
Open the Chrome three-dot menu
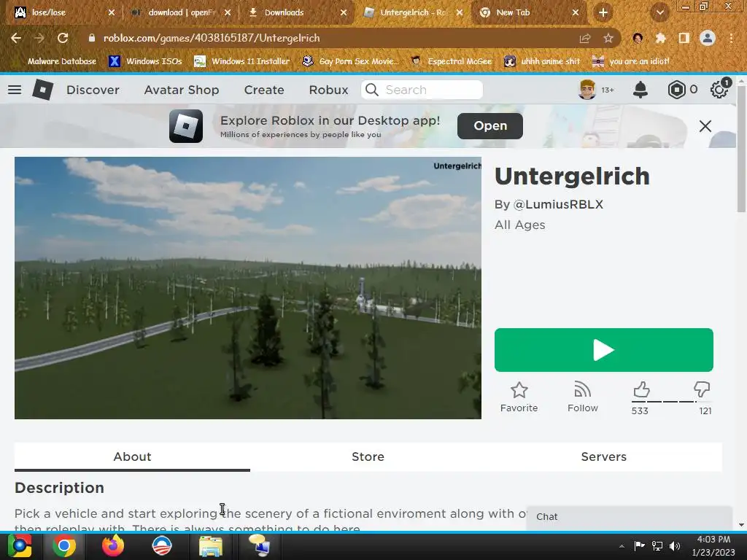[x=731, y=38]
